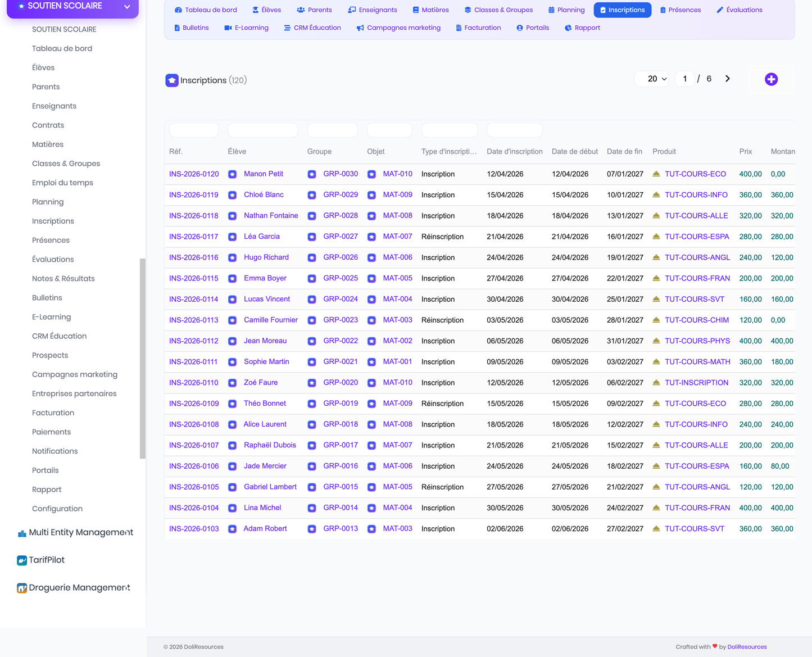Open inscription INS-2026-0120
This screenshot has width=812, height=657.
pos(194,174)
